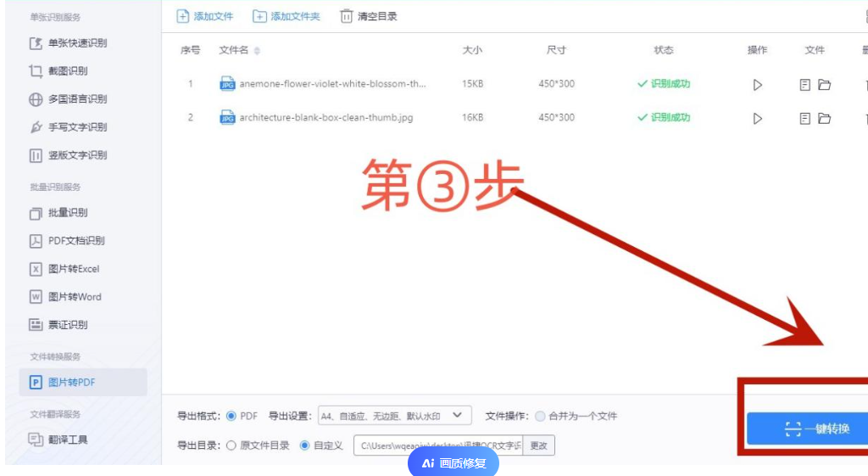Click the PDF文档识别 icon
This screenshot has width=868, height=476.
click(36, 241)
